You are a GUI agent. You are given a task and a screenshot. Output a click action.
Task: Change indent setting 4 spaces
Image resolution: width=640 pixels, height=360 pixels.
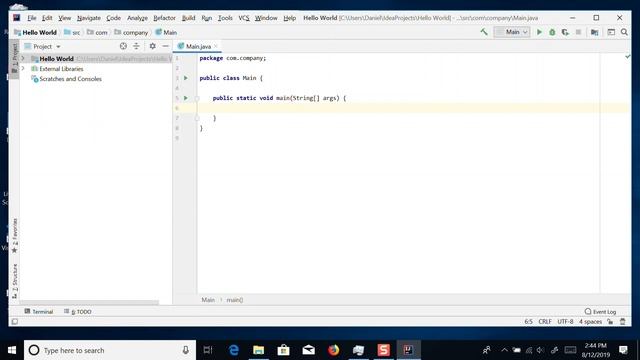point(590,322)
